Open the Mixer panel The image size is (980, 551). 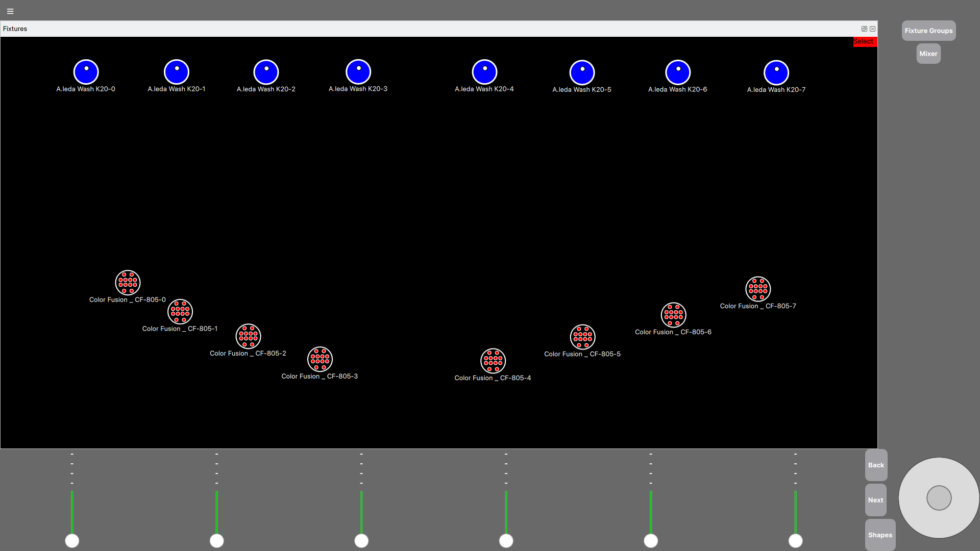point(927,53)
